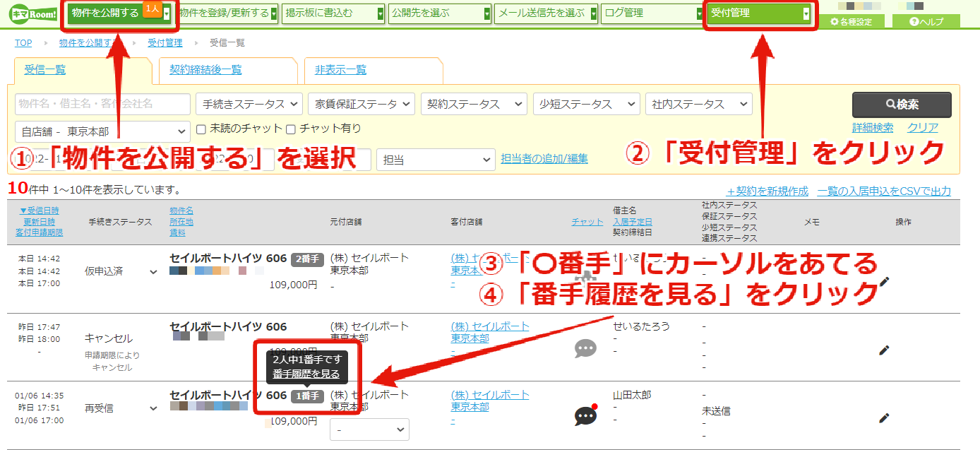Sort by 入居予定日 column header
Screen dimensions: 980x450
click(x=633, y=222)
